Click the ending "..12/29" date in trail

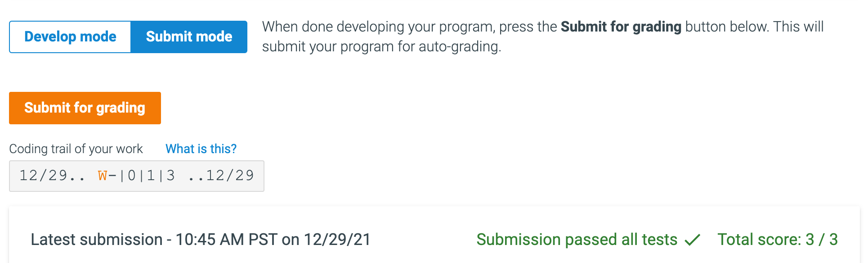coord(221,175)
